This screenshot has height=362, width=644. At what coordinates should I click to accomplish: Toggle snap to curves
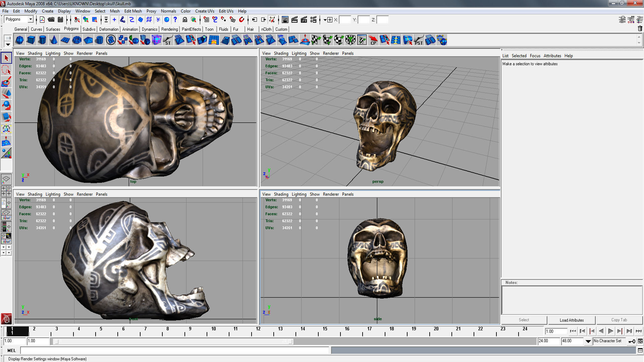215,20
